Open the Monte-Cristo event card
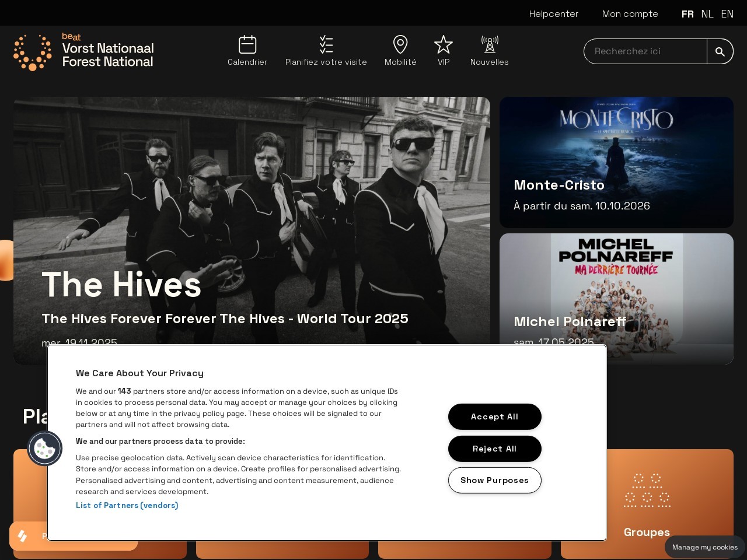747x560 pixels. tap(616, 162)
